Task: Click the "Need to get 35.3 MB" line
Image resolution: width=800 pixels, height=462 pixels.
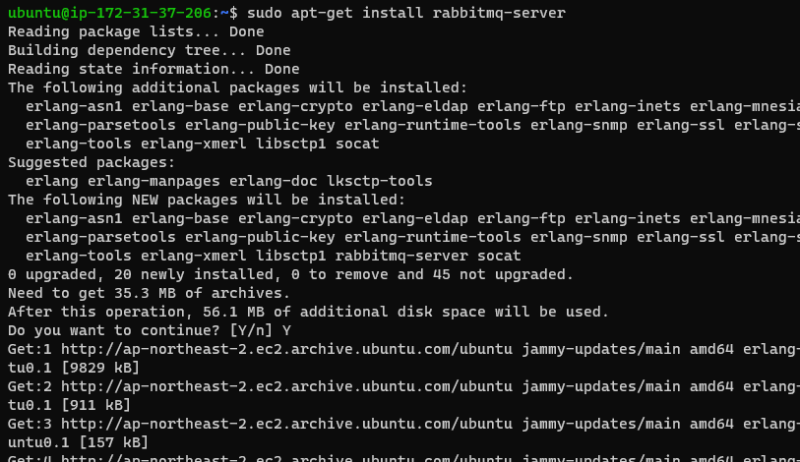Action: point(148,293)
